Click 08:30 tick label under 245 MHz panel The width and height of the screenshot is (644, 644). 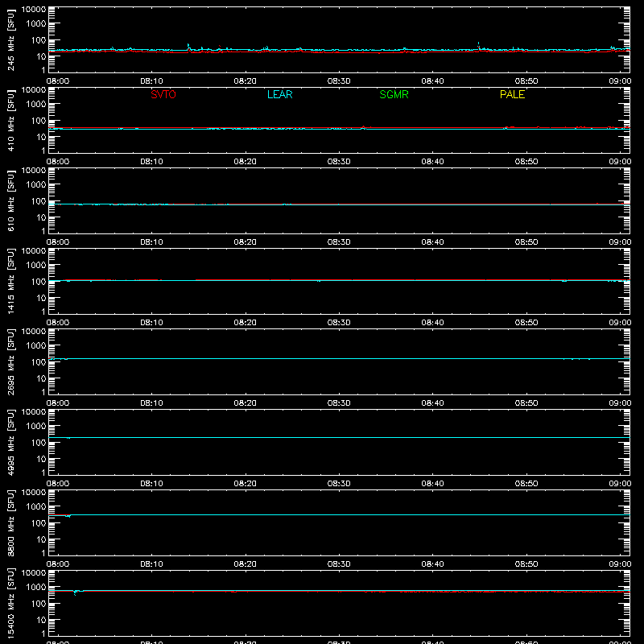339,81
